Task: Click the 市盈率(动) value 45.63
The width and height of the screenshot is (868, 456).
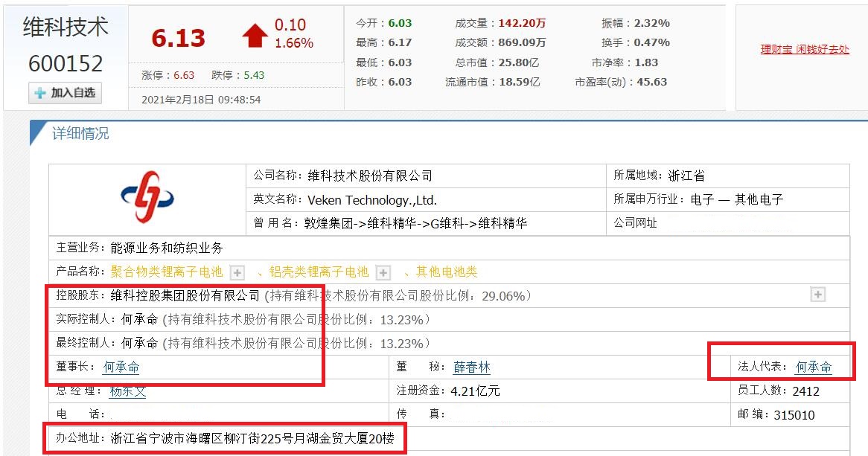Action: pyautogui.click(x=651, y=82)
